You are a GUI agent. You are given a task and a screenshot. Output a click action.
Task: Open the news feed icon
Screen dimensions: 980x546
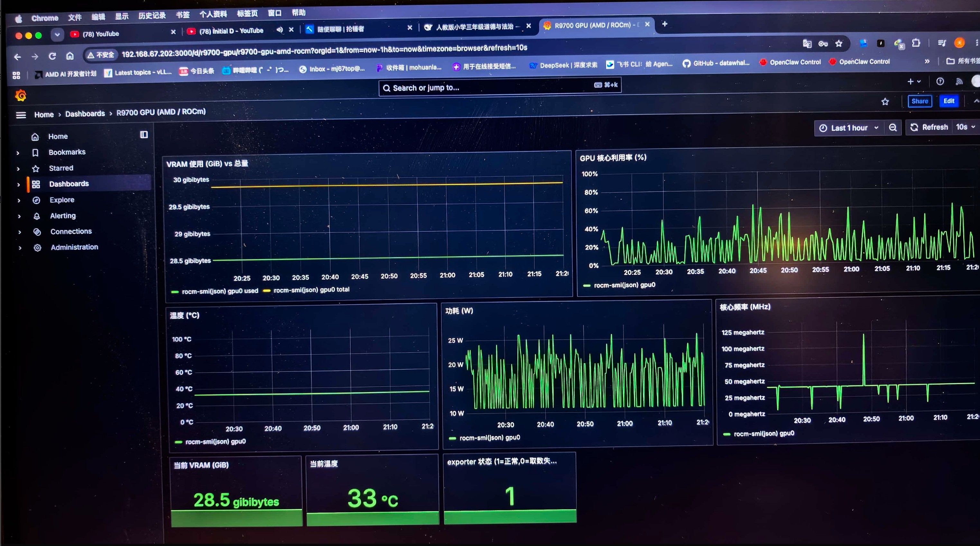(959, 81)
